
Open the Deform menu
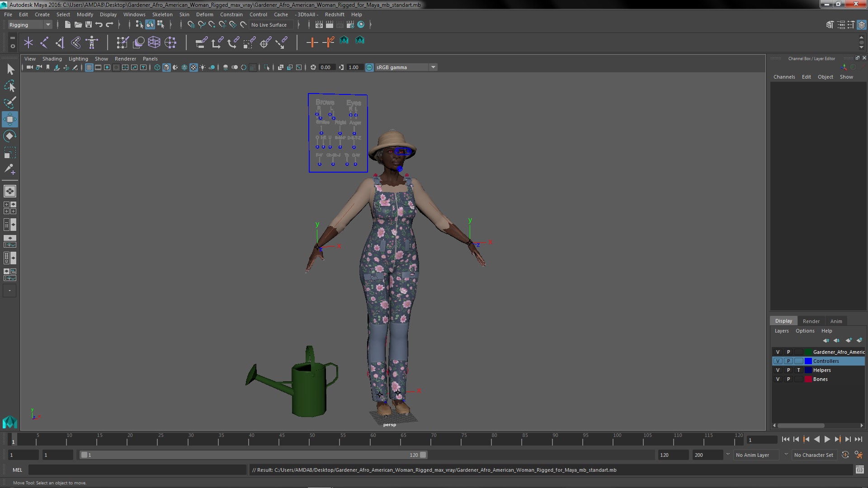click(204, 14)
